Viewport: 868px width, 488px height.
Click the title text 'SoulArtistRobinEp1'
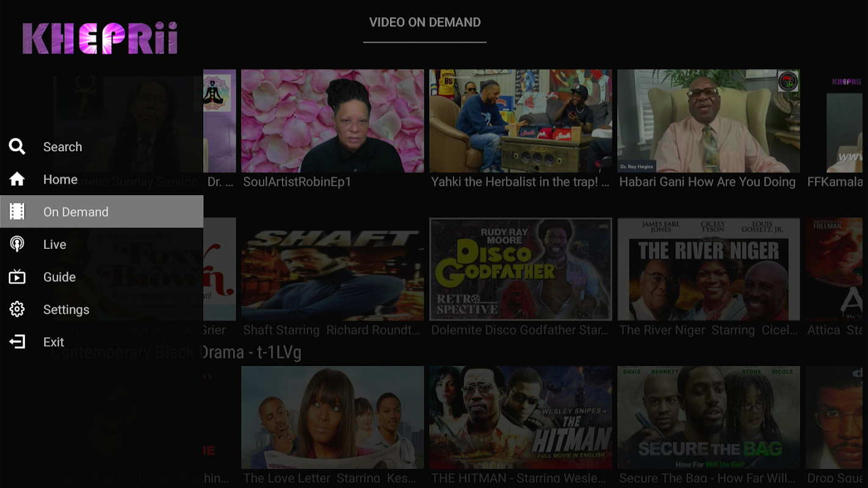297,182
